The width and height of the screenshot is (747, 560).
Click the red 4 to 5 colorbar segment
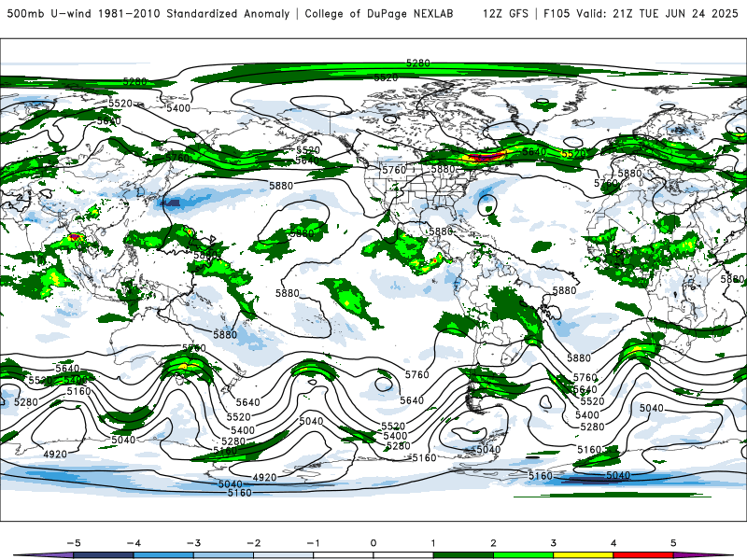(x=642, y=554)
